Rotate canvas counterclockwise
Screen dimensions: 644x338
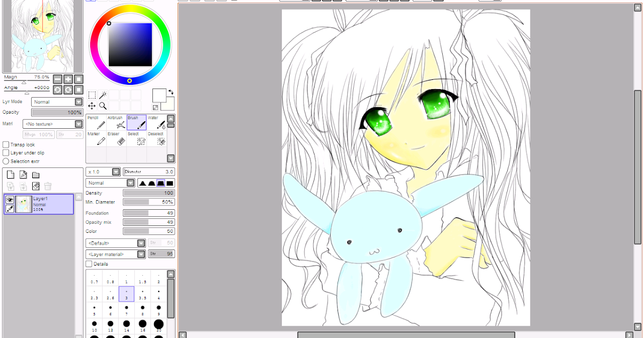(x=57, y=90)
